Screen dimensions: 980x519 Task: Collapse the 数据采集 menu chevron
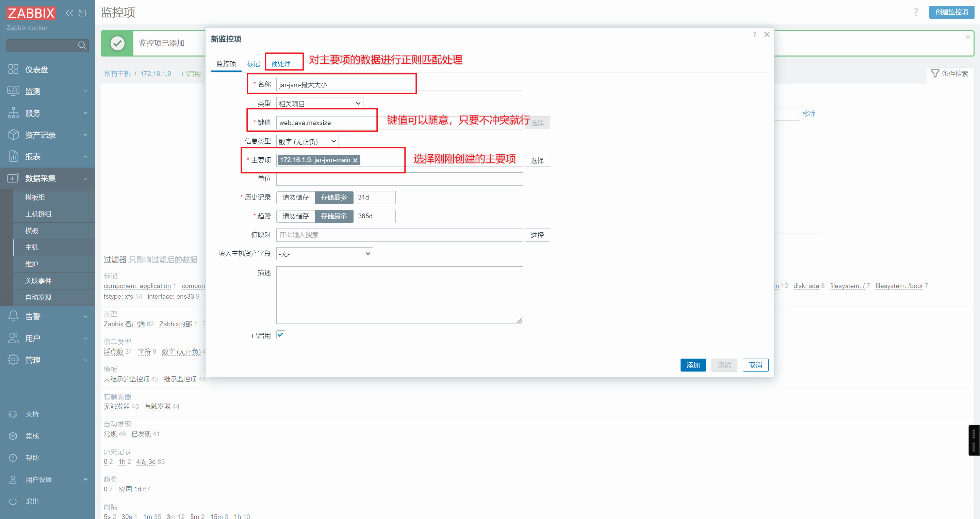(x=86, y=178)
